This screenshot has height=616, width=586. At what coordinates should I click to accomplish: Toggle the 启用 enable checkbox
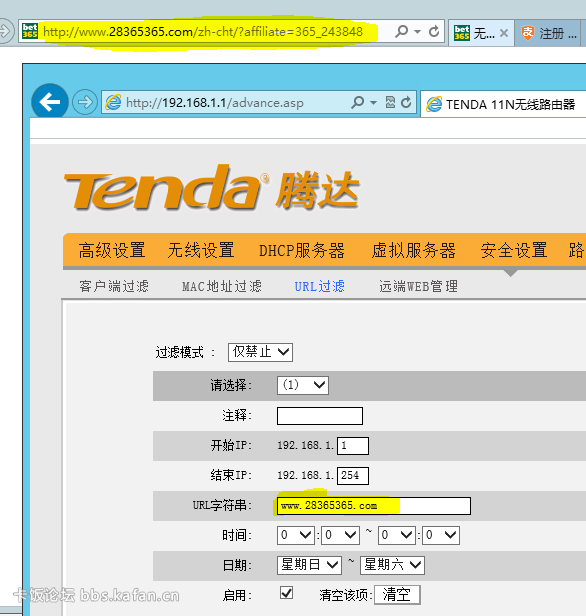(x=286, y=592)
